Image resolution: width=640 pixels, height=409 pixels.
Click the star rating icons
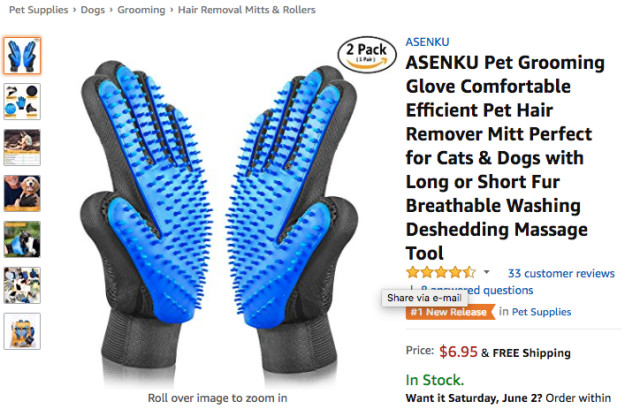point(441,272)
